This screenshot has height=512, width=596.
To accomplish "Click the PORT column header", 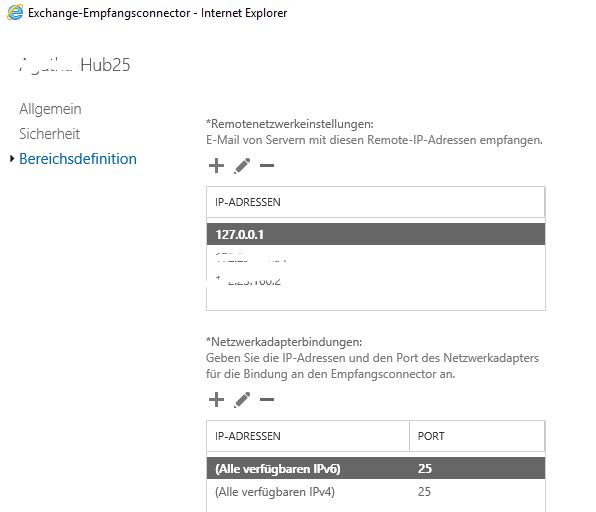I will tap(431, 436).
